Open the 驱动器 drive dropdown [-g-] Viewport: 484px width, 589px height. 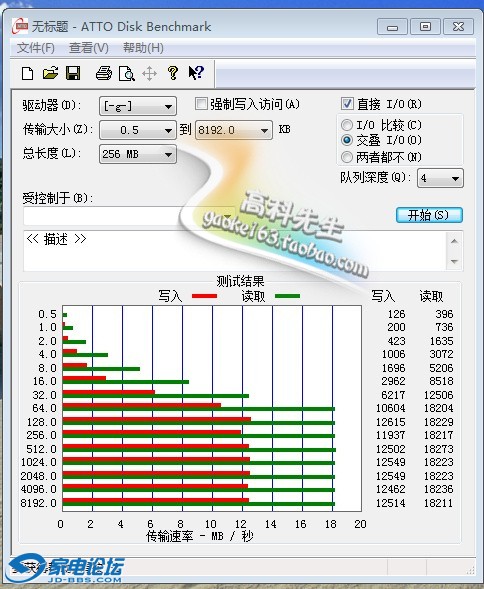click(138, 106)
